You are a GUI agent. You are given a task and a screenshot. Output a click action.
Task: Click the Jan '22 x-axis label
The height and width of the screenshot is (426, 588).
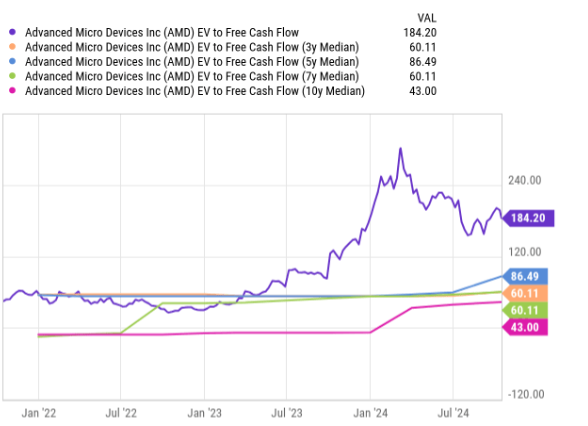(x=39, y=413)
